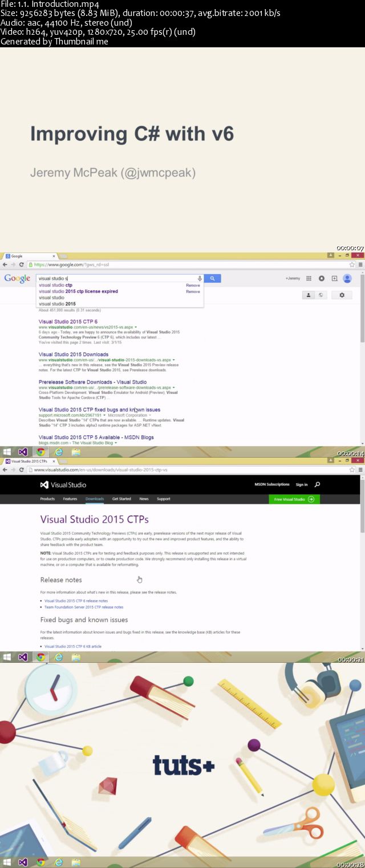365x868 pixels.
Task: Click the microphone voice search icon
Action: pyautogui.click(x=200, y=279)
